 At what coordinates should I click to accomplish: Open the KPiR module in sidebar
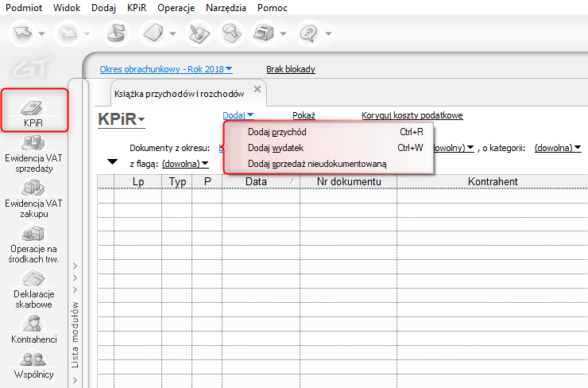[33, 111]
